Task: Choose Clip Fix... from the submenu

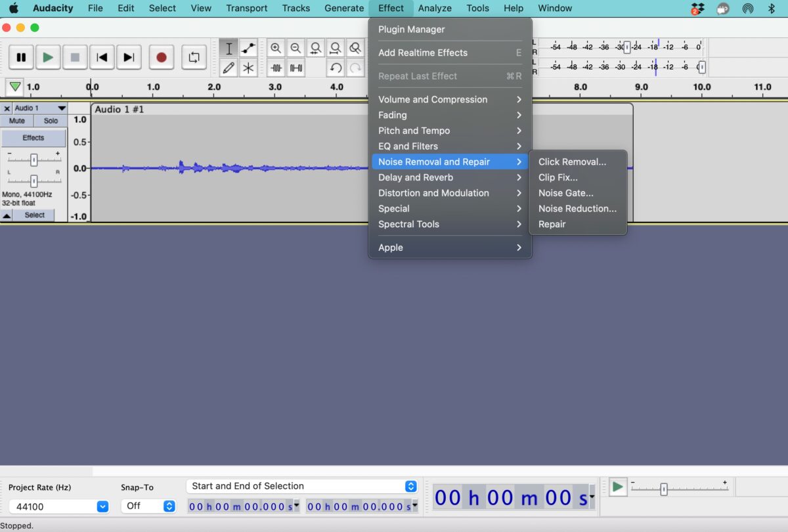Action: pyautogui.click(x=578, y=177)
